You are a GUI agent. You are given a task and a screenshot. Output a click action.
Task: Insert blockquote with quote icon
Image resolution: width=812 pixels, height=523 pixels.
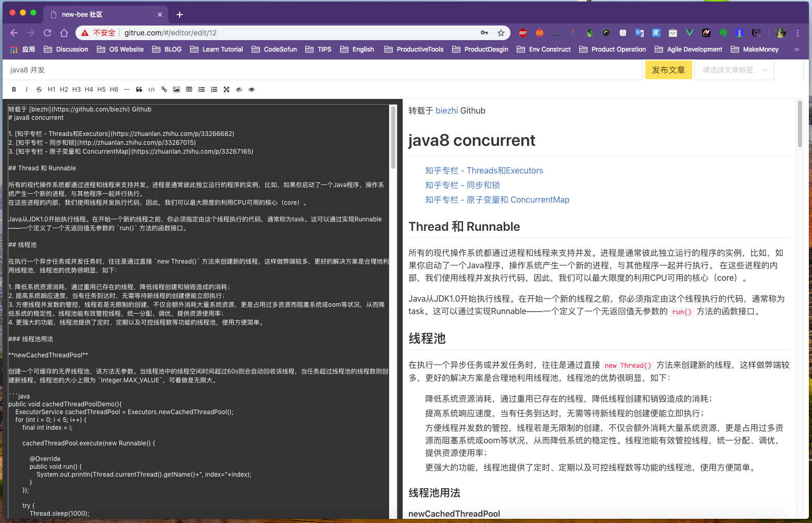point(139,90)
